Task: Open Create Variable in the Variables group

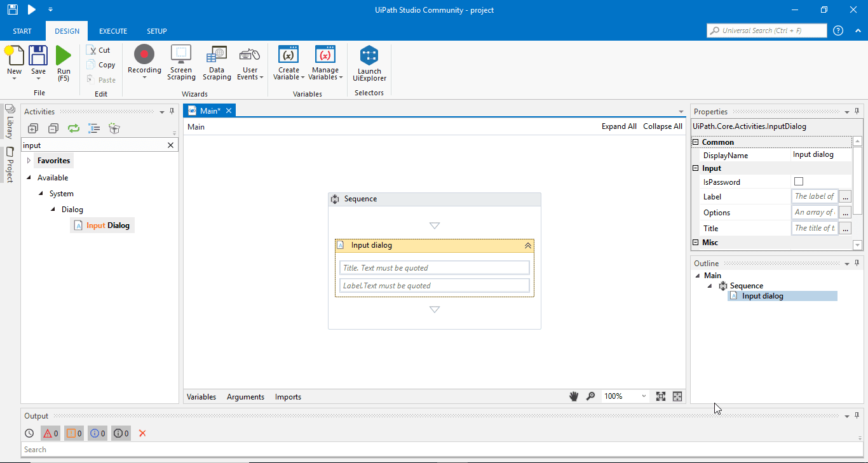Action: (x=288, y=62)
